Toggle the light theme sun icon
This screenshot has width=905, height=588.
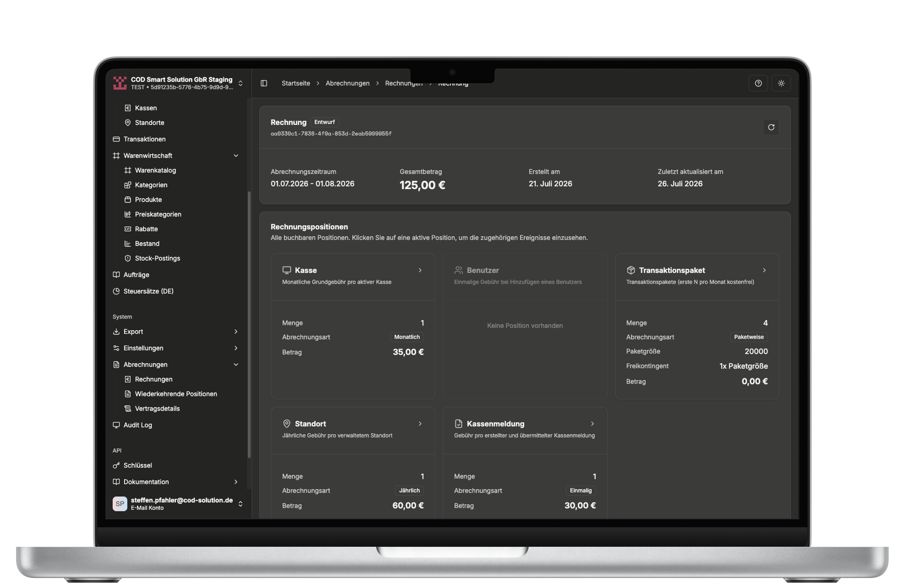click(x=781, y=83)
